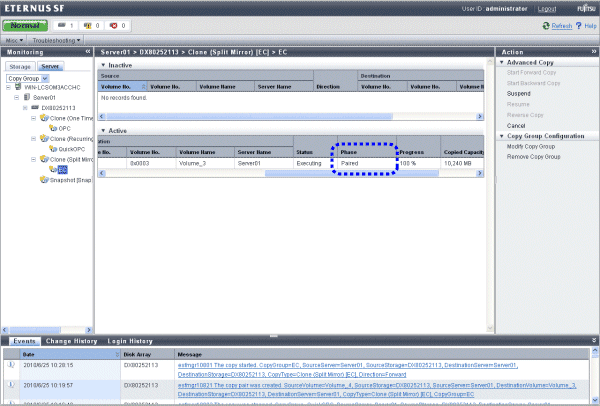Open the 'copy started' event message link
The width and height of the screenshot is (600, 406).
click(x=347, y=370)
